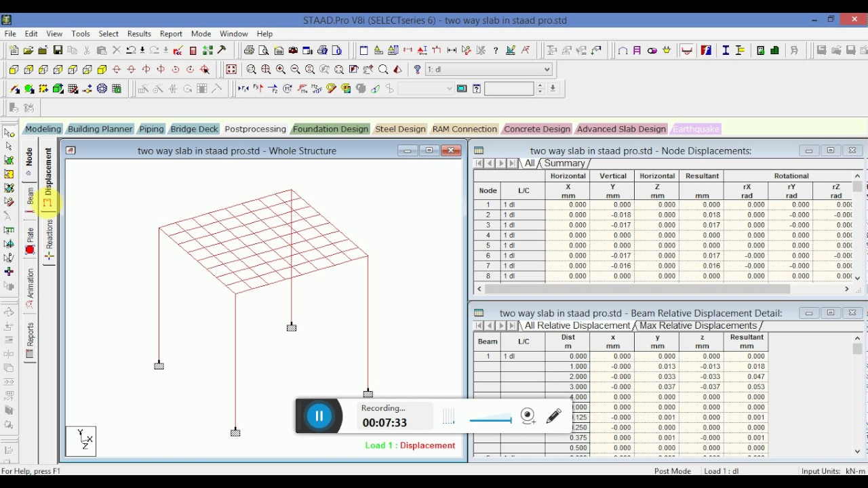The width and height of the screenshot is (868, 488).
Task: Click the Open file folder icon
Action: tap(28, 50)
